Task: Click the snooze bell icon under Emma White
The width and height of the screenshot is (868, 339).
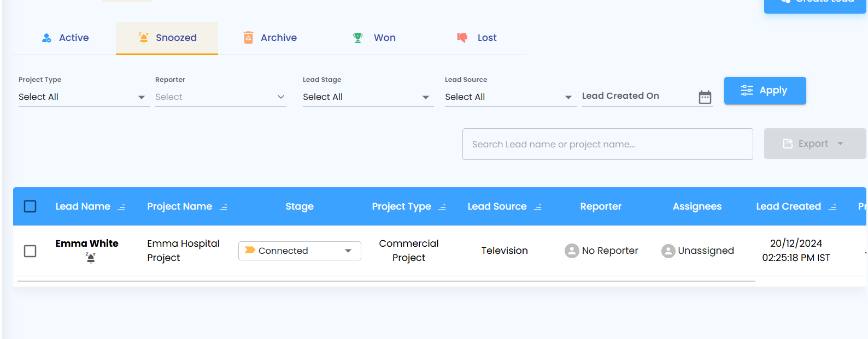Action: click(x=91, y=258)
